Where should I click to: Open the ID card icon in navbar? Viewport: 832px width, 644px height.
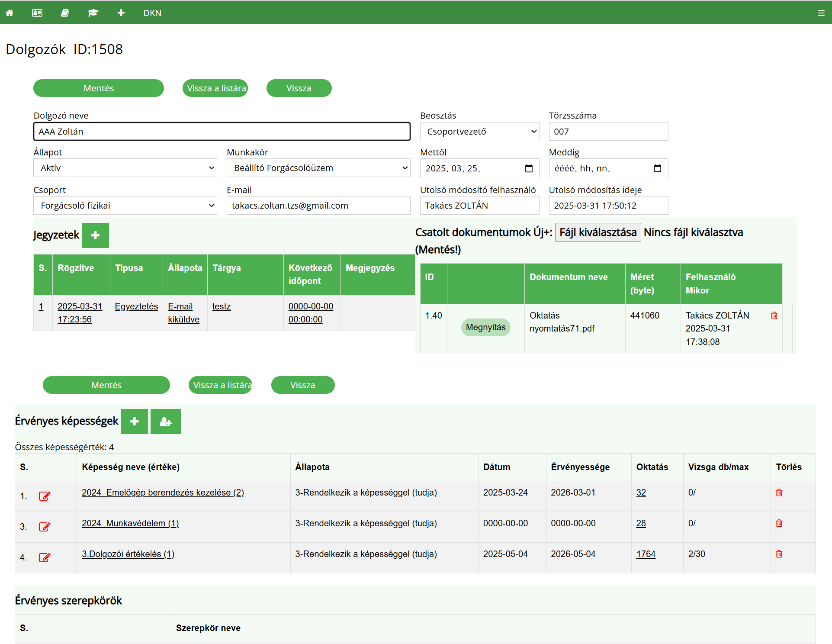[x=37, y=13]
